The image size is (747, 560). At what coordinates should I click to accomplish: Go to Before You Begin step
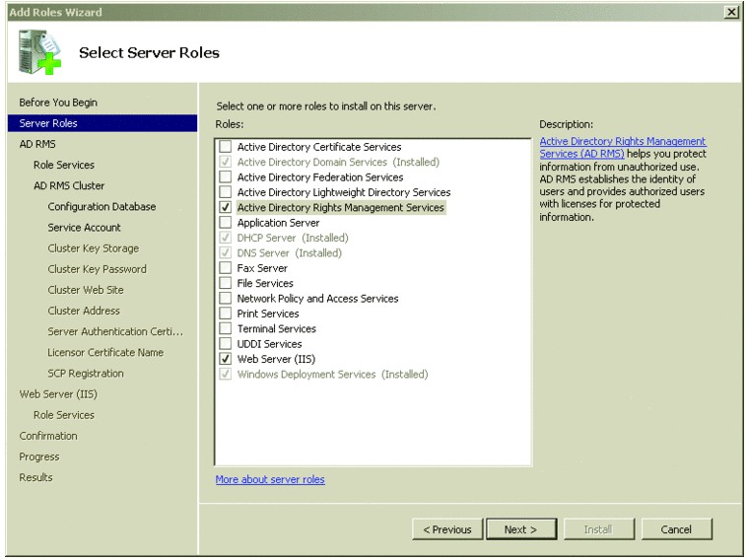coord(58,103)
